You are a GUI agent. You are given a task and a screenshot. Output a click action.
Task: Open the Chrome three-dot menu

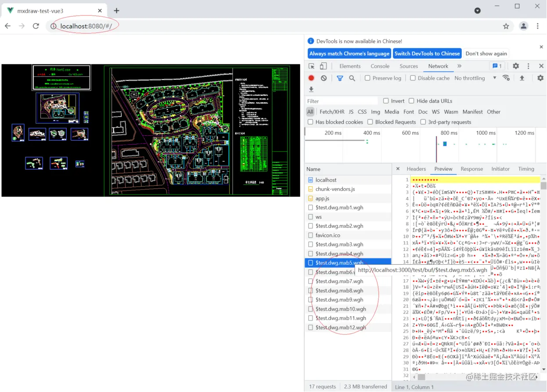pos(538,26)
